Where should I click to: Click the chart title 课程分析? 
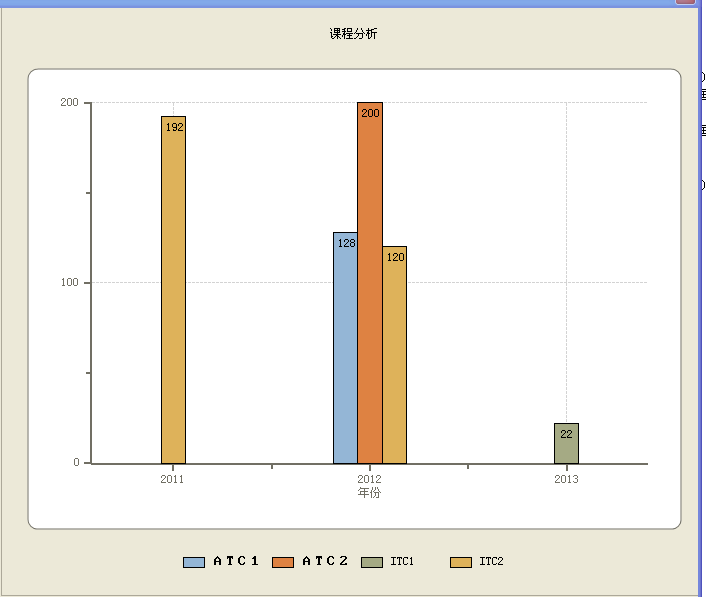tap(353, 33)
